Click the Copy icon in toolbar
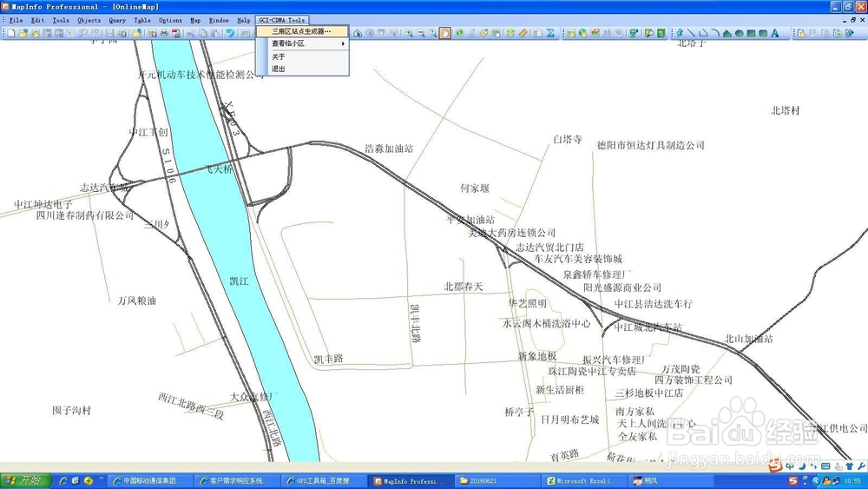The image size is (868, 489). [203, 33]
